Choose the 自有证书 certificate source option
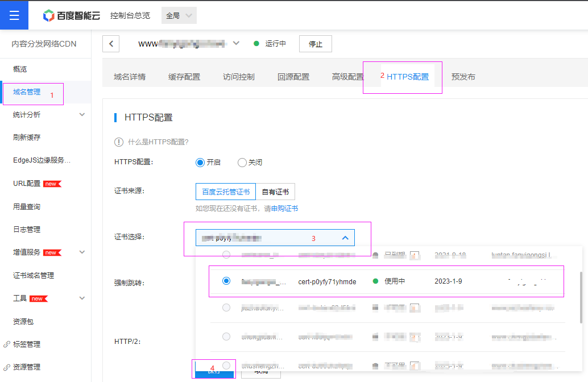 (x=275, y=192)
